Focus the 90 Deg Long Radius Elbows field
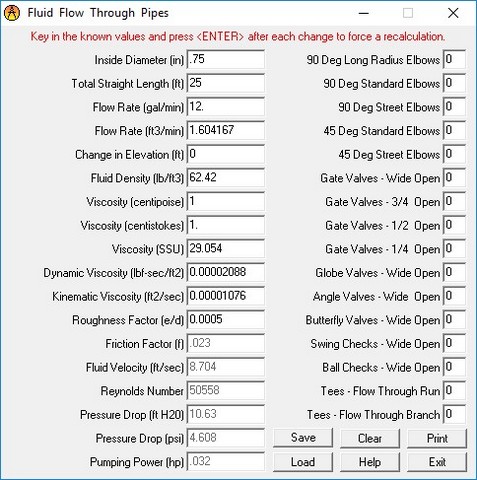Screen dimensions: 477x480 [x=454, y=59]
